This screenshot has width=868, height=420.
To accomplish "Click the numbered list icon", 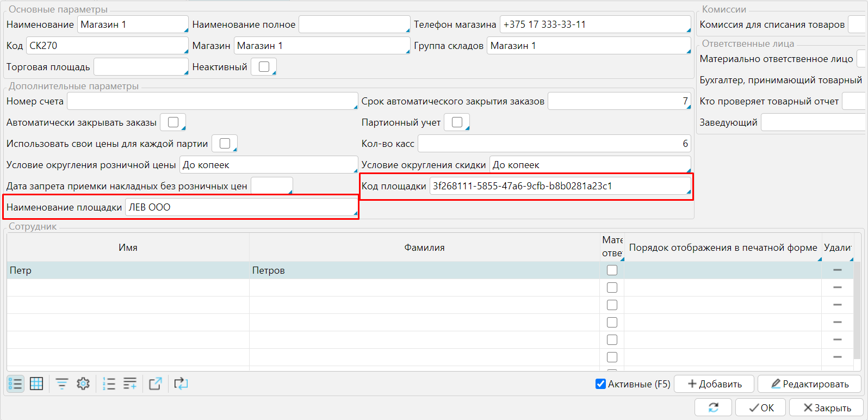I will tap(109, 384).
